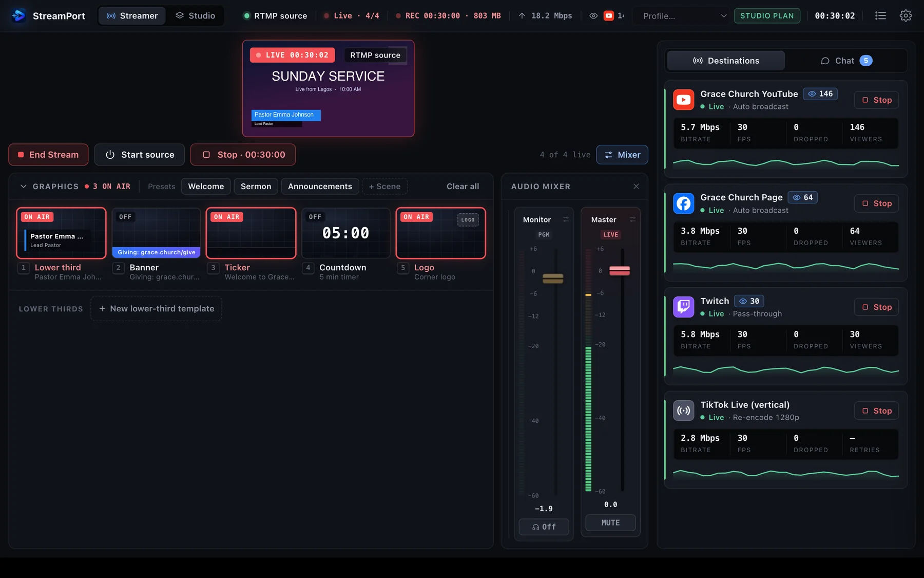Click the Grace Church YouTube icon

684,100
